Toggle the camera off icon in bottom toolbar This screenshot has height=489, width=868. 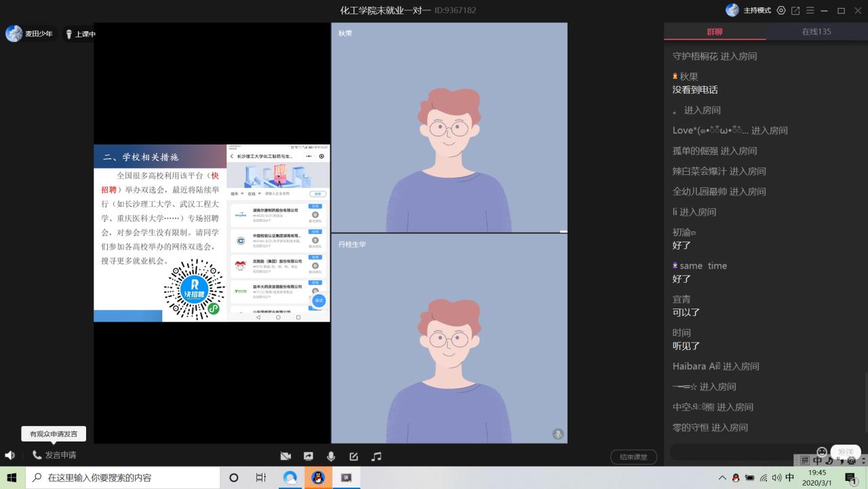pyautogui.click(x=285, y=456)
